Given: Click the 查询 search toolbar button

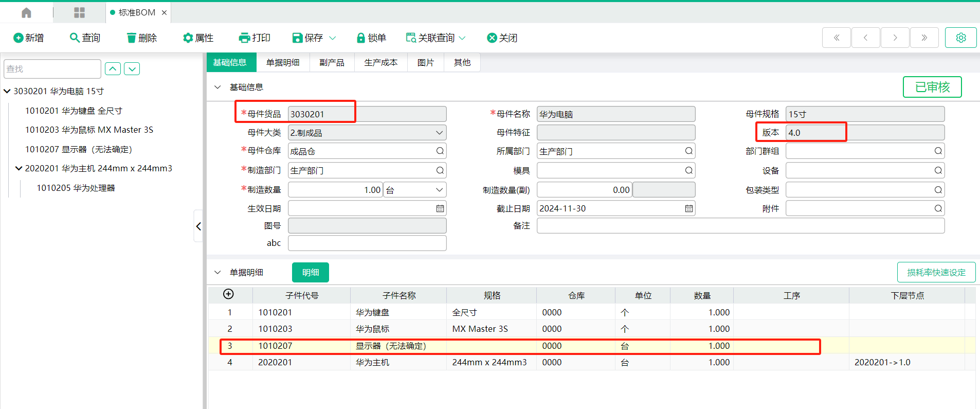Looking at the screenshot, I should click(x=85, y=38).
